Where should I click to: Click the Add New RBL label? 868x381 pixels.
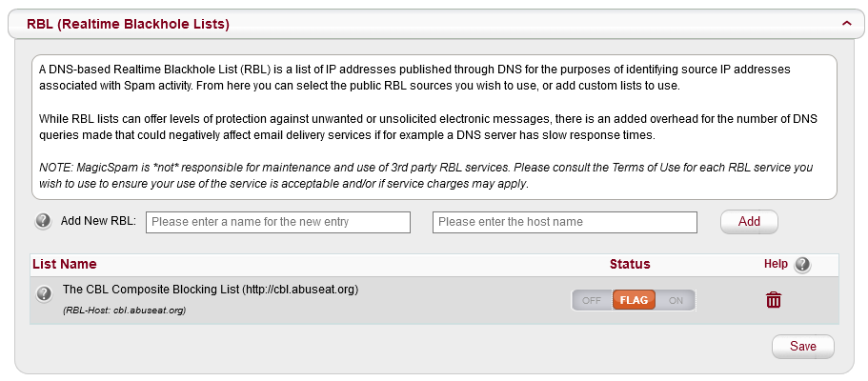98,221
